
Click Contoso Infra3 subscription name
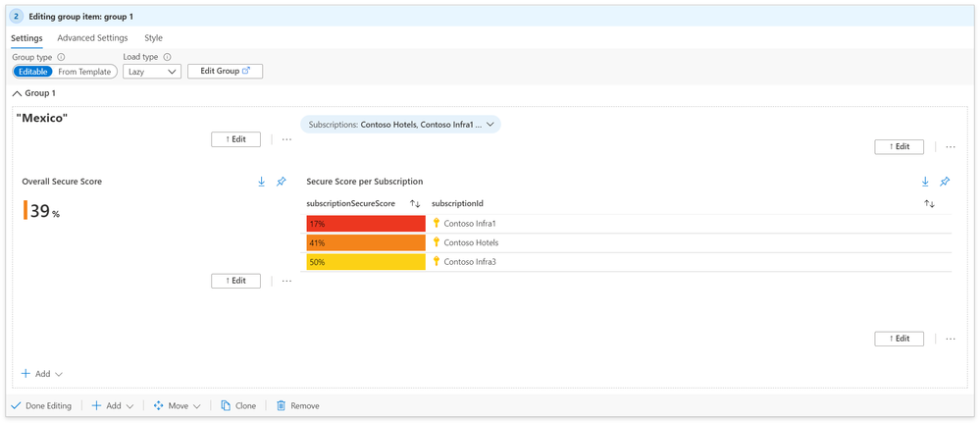[470, 262]
